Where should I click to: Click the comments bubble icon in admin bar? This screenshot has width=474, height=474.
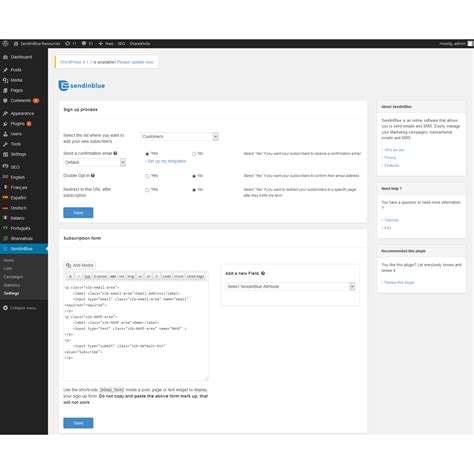point(87,44)
